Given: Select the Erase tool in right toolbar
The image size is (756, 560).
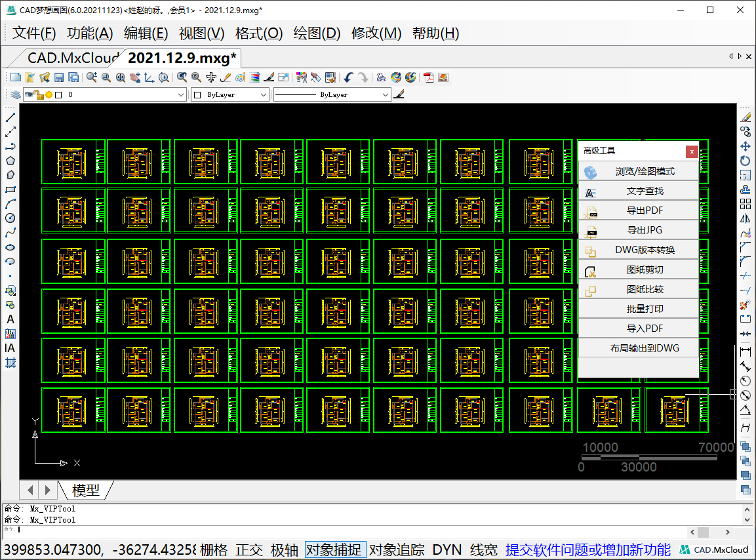Looking at the screenshot, I should (746, 117).
